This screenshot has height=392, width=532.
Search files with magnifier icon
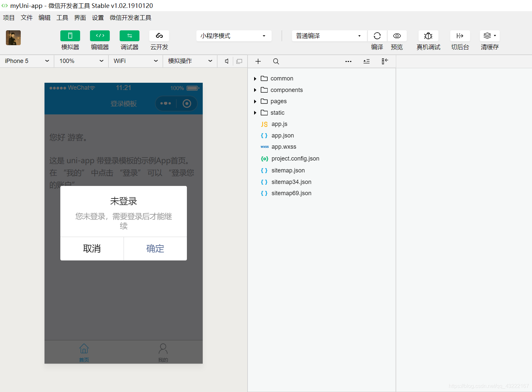pyautogui.click(x=276, y=61)
